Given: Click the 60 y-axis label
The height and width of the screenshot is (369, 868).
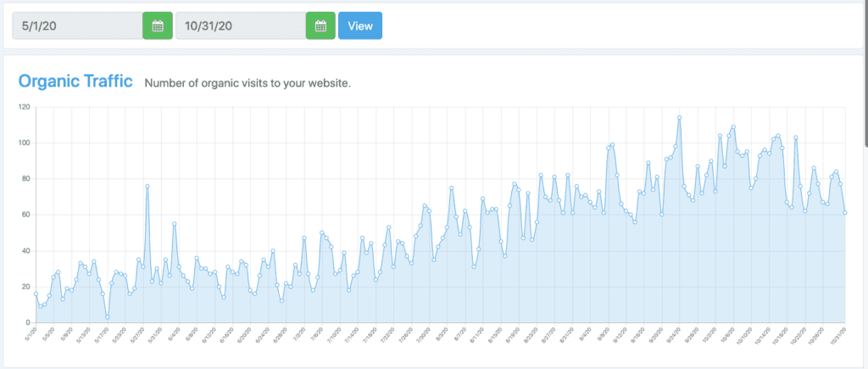Looking at the screenshot, I should pyautogui.click(x=25, y=215).
